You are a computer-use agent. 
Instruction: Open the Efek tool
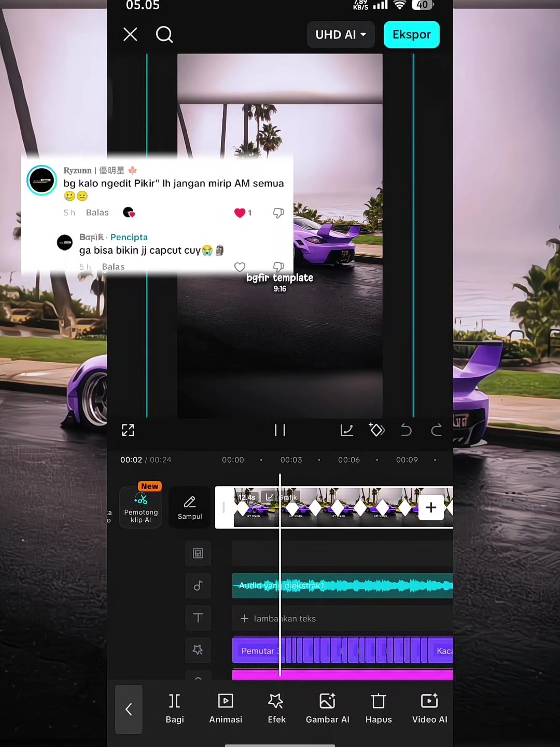pyautogui.click(x=276, y=709)
